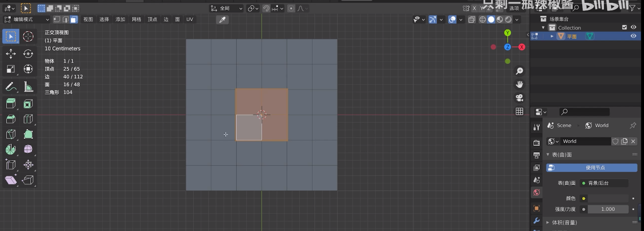
Task: Select the Annotate tool
Action: point(11,86)
